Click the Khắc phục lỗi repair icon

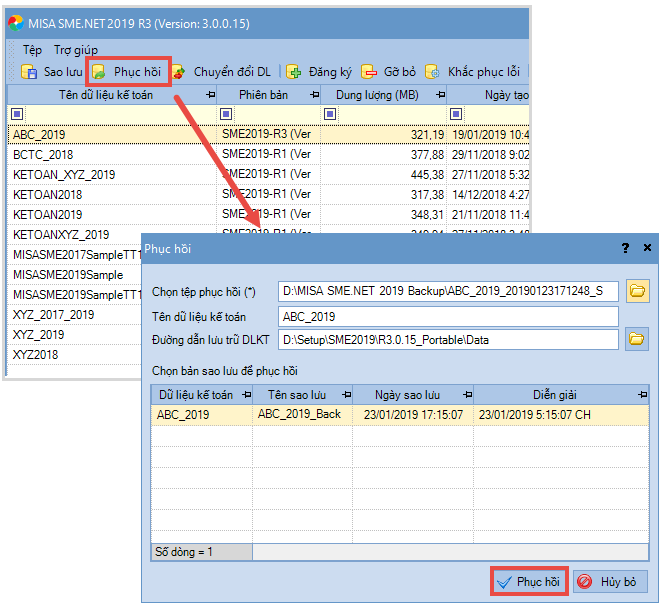click(x=433, y=72)
